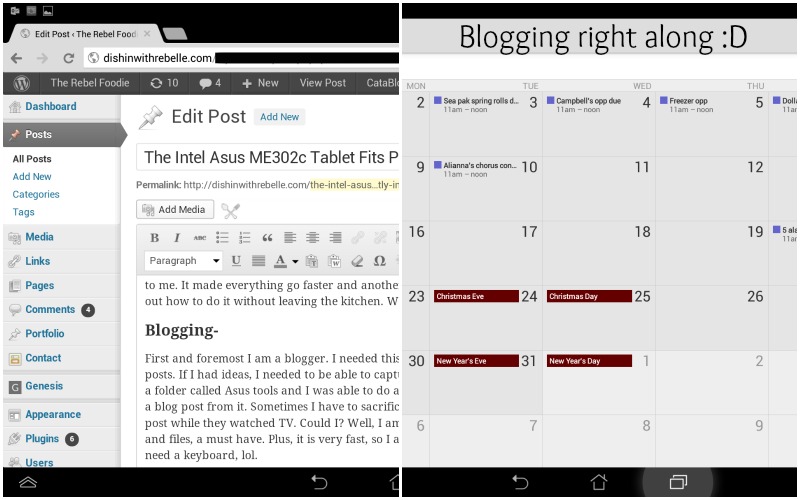The height and width of the screenshot is (500, 800).
Task: Click Bold in the post editor toolbar
Action: [155, 237]
